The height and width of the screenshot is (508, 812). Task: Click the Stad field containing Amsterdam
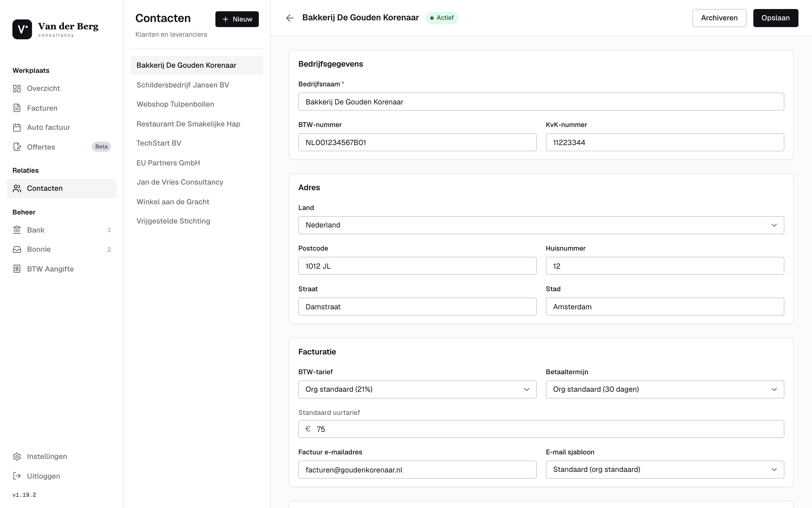tap(665, 307)
